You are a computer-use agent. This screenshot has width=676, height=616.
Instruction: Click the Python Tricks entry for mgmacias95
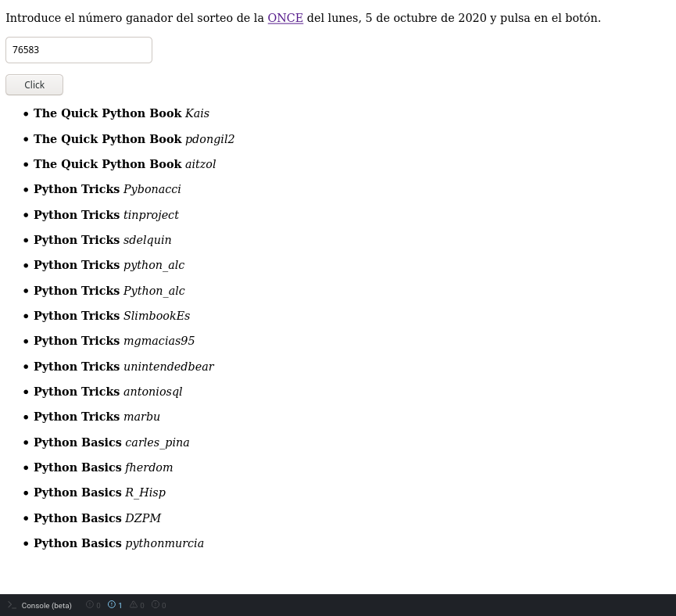(x=114, y=341)
